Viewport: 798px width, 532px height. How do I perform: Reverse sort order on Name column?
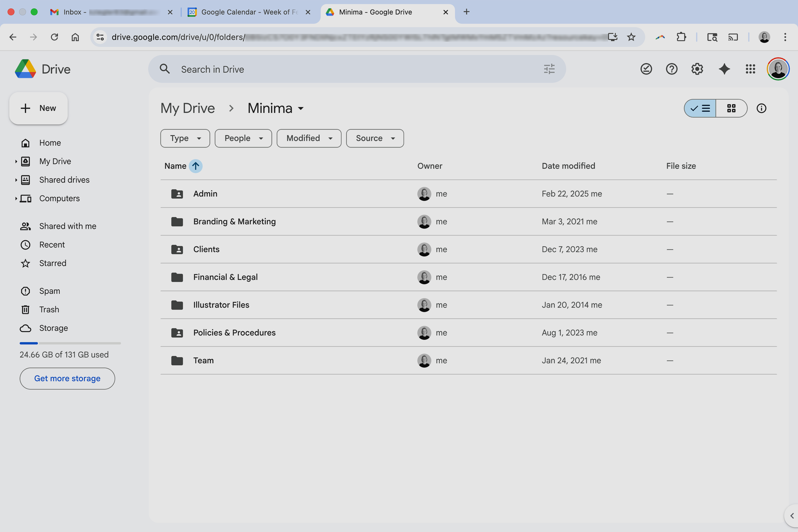(x=196, y=166)
